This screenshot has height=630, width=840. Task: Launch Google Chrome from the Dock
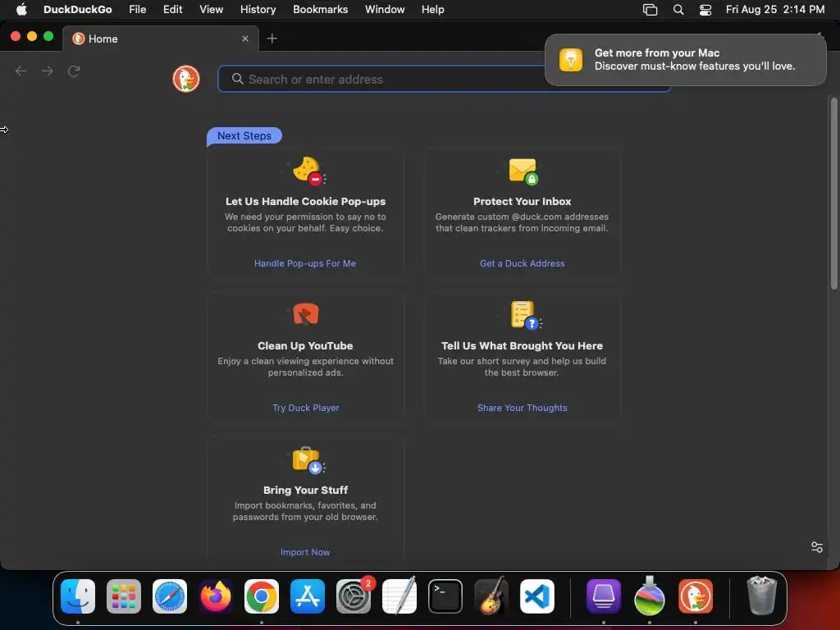(262, 596)
